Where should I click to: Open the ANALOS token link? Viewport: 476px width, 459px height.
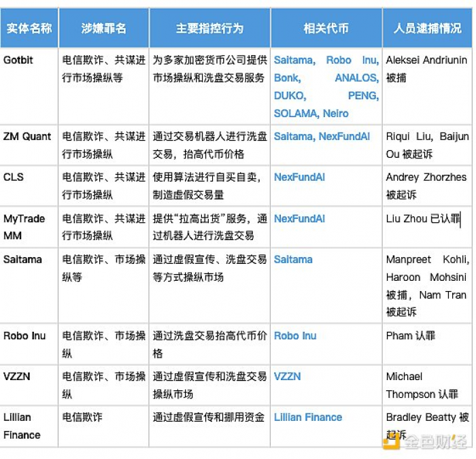357,78
